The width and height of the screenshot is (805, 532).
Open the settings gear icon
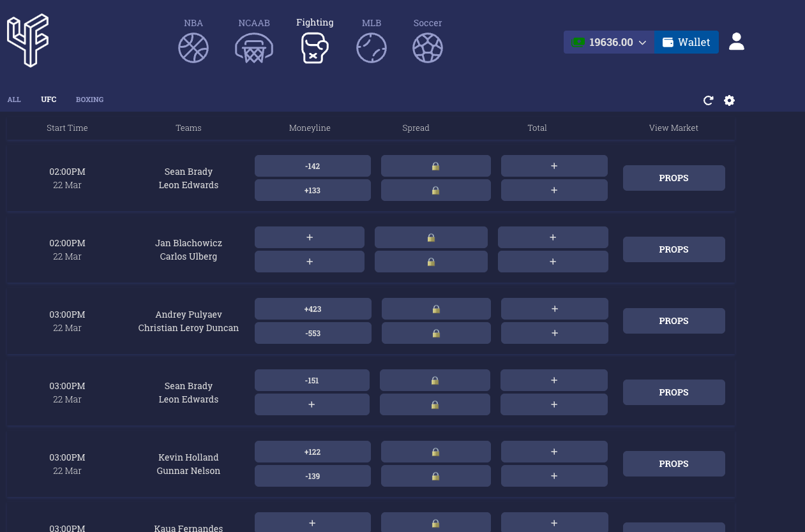(x=729, y=100)
